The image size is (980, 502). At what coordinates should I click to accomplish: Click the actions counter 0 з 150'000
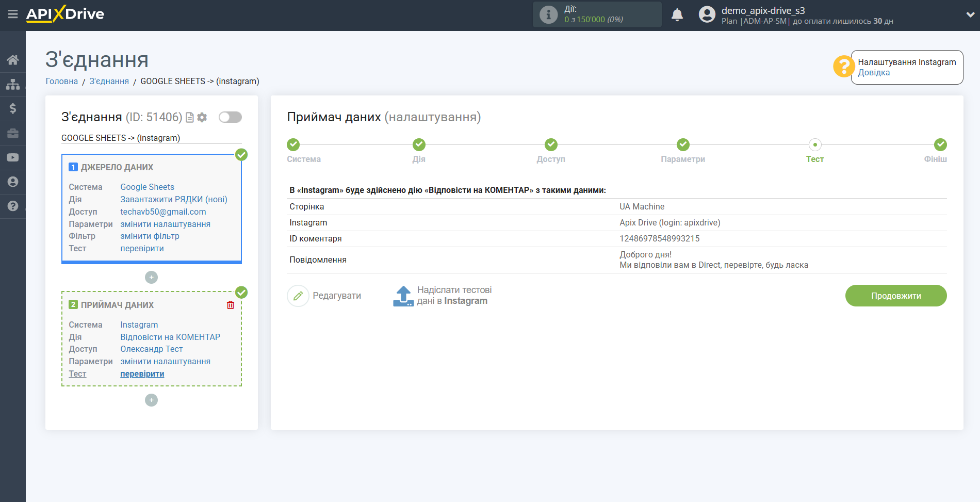click(x=594, y=20)
